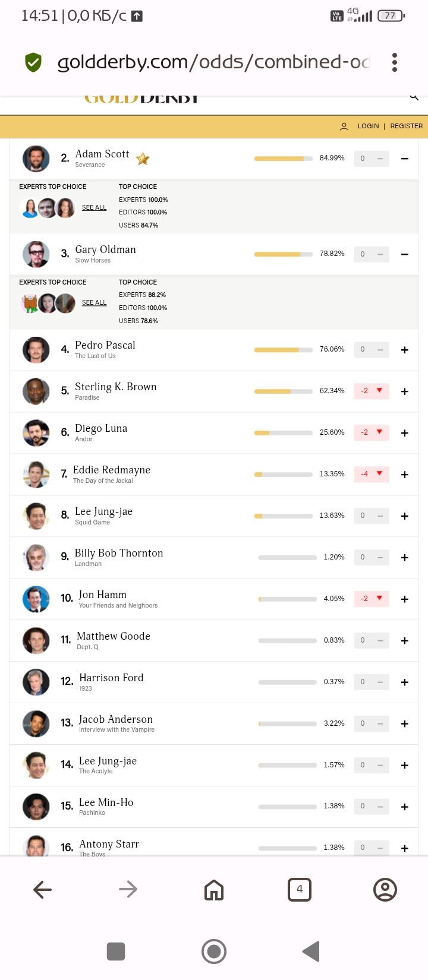Open the browser profile account icon

pos(385,889)
